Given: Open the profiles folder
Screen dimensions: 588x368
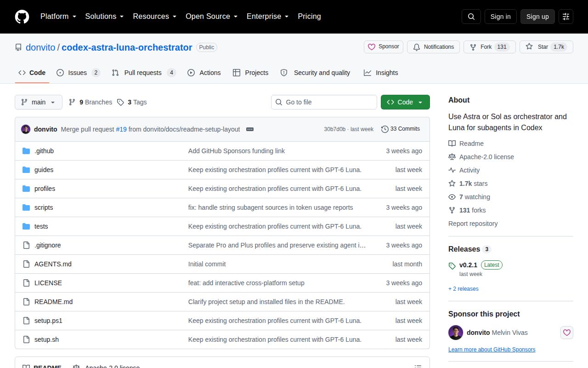Looking at the screenshot, I should coord(45,189).
